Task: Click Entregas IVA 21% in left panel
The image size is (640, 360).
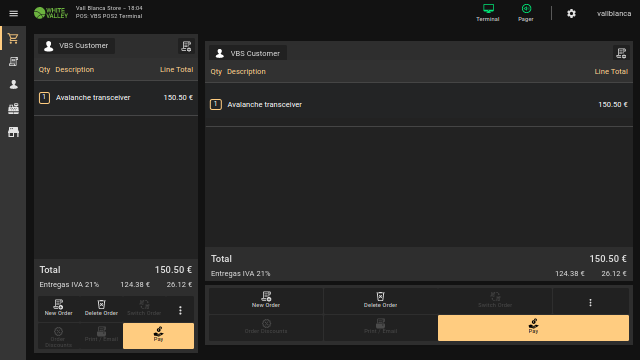Action: tap(69, 284)
